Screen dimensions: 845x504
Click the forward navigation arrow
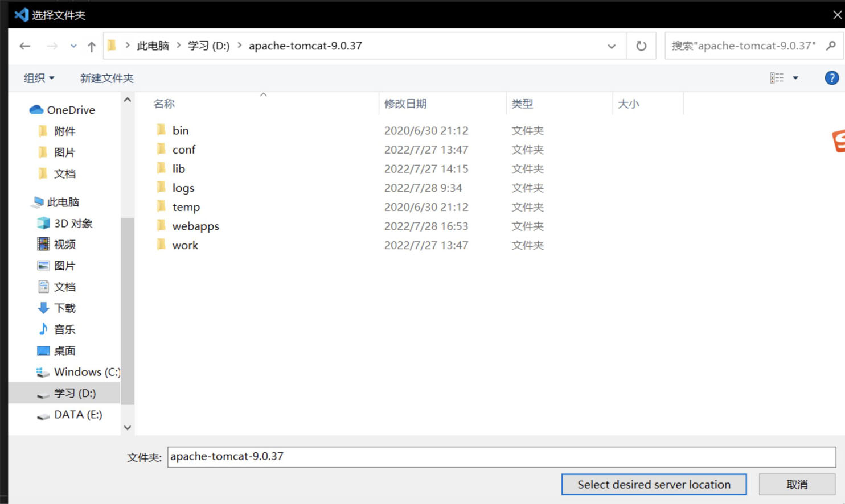click(52, 46)
